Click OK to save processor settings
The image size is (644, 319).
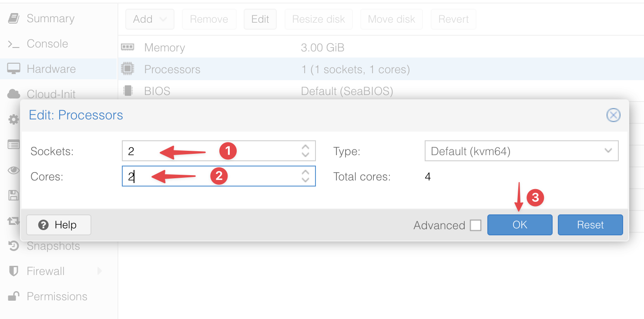(520, 225)
